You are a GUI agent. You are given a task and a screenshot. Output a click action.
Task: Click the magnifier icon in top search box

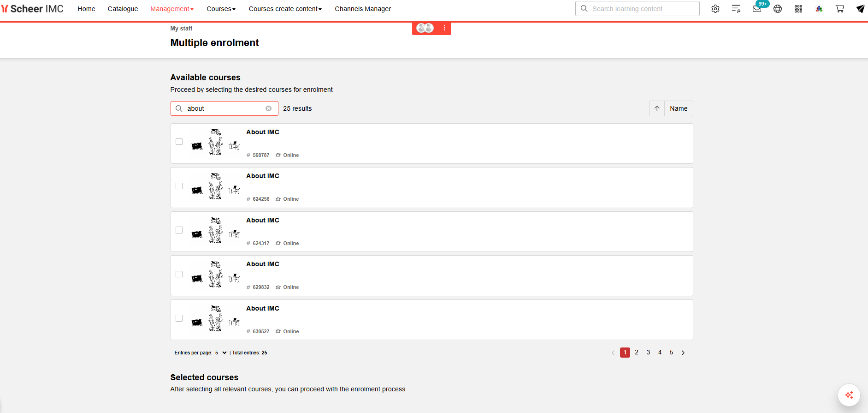[584, 9]
